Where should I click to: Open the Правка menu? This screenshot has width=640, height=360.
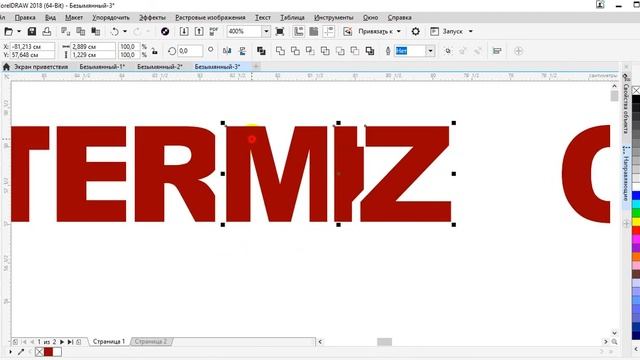click(25, 18)
